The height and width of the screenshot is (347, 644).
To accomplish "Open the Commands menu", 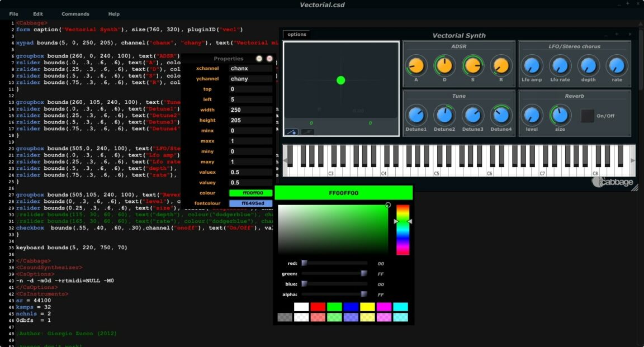I will click(x=75, y=13).
